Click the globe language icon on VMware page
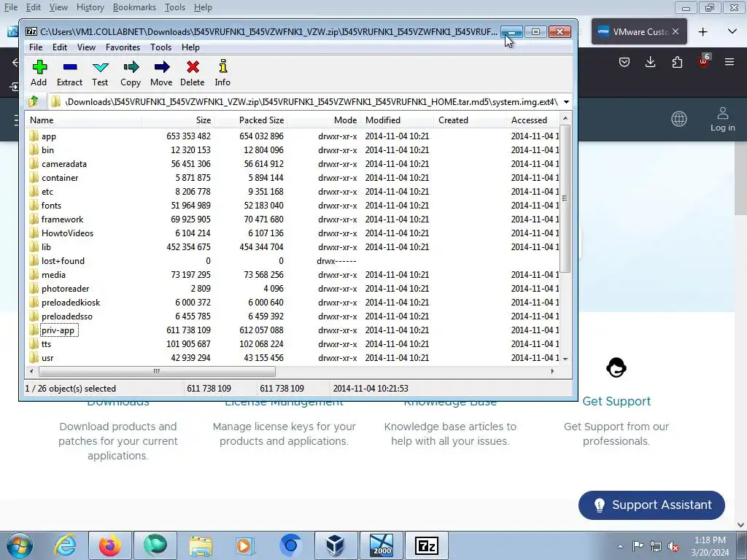Image resolution: width=747 pixels, height=560 pixels. click(679, 119)
